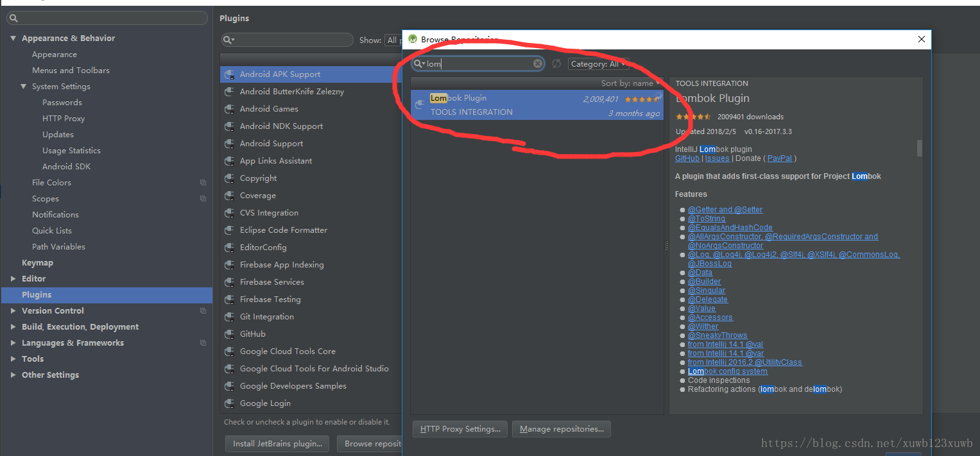Expand the Build, Execution, Deployment section
Screen dimensions: 980x456
click(13, 327)
